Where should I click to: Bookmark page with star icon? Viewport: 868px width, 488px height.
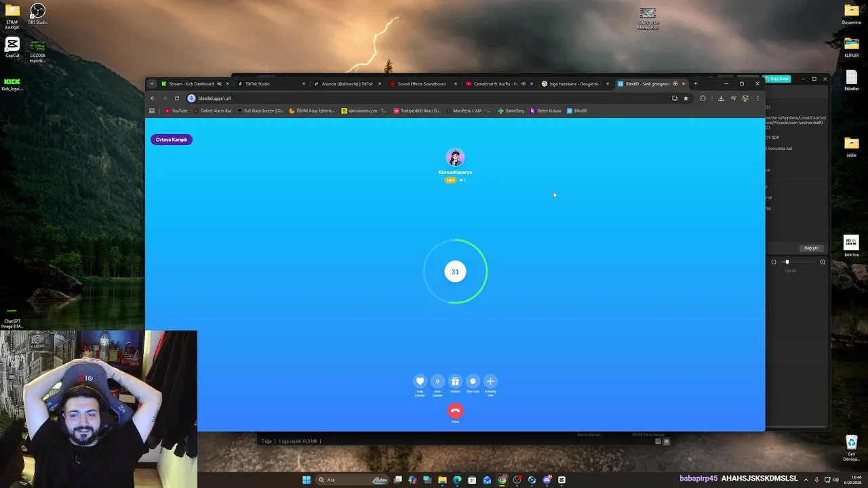click(x=686, y=98)
